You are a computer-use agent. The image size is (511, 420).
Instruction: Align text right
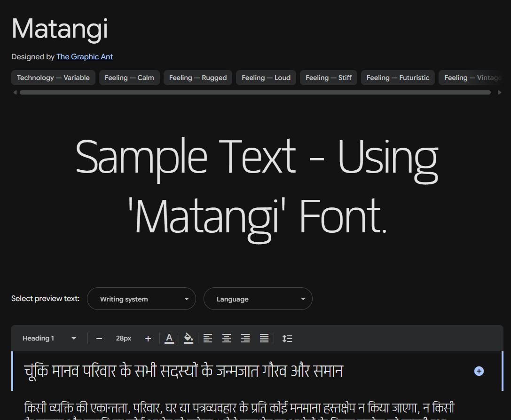tap(245, 339)
